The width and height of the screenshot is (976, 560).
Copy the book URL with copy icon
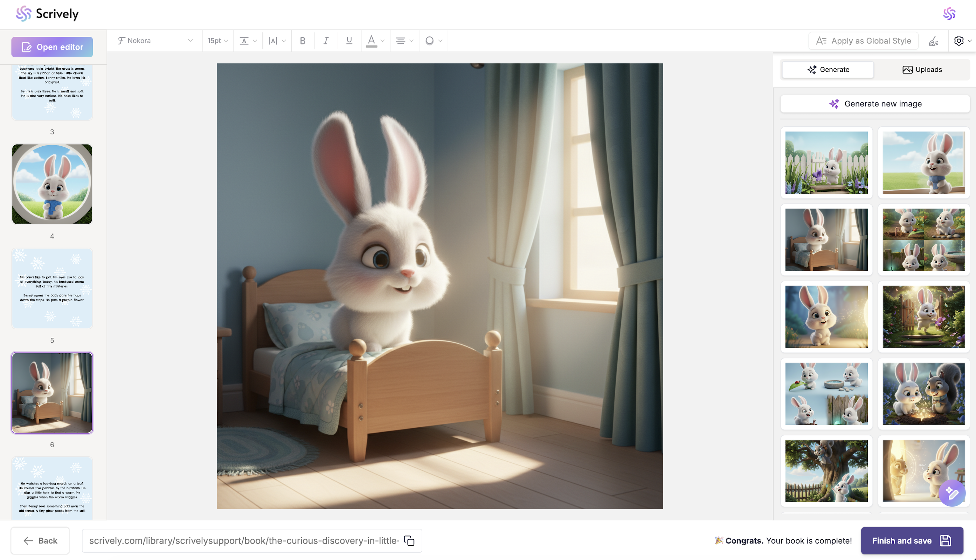pos(409,541)
